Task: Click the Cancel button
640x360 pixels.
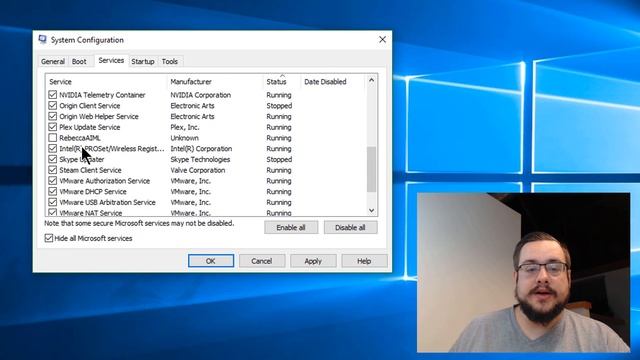Action: click(262, 261)
